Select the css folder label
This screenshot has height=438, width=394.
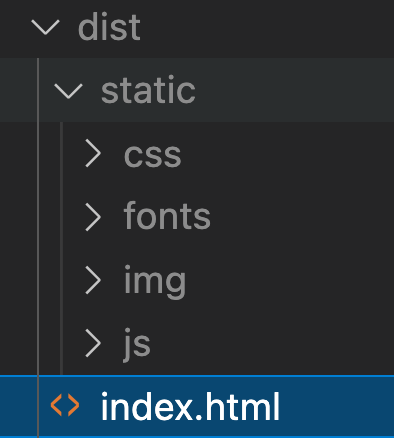click(153, 155)
